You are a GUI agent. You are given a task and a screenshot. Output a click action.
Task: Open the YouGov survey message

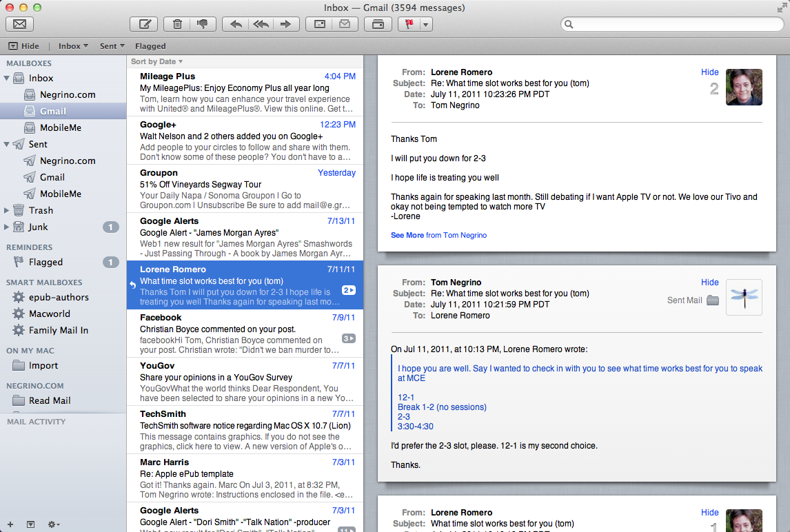click(x=245, y=382)
